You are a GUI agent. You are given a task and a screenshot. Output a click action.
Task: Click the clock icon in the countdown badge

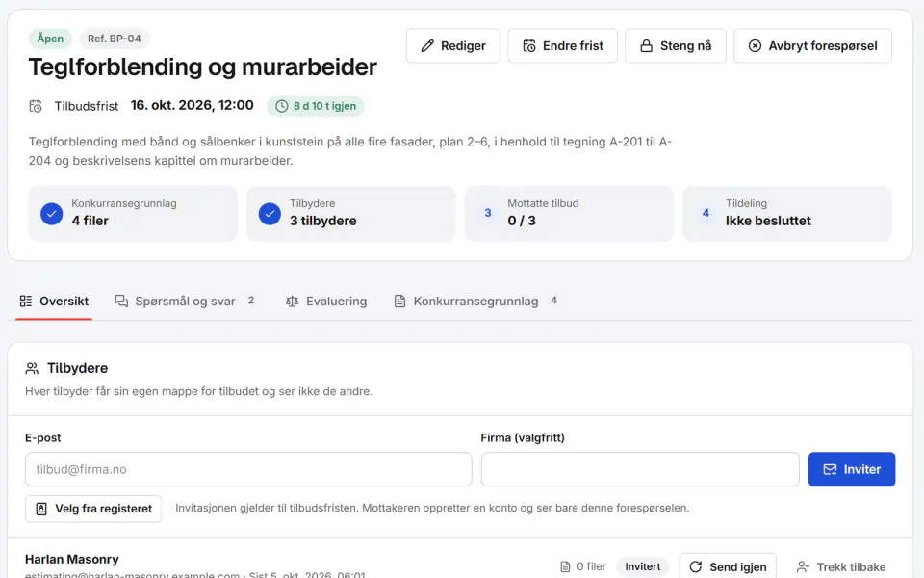pos(282,106)
